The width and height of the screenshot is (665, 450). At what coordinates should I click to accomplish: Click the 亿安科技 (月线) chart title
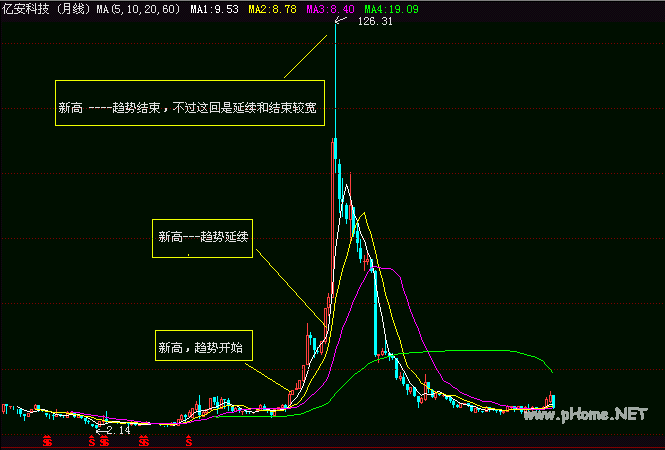pyautogui.click(x=47, y=9)
